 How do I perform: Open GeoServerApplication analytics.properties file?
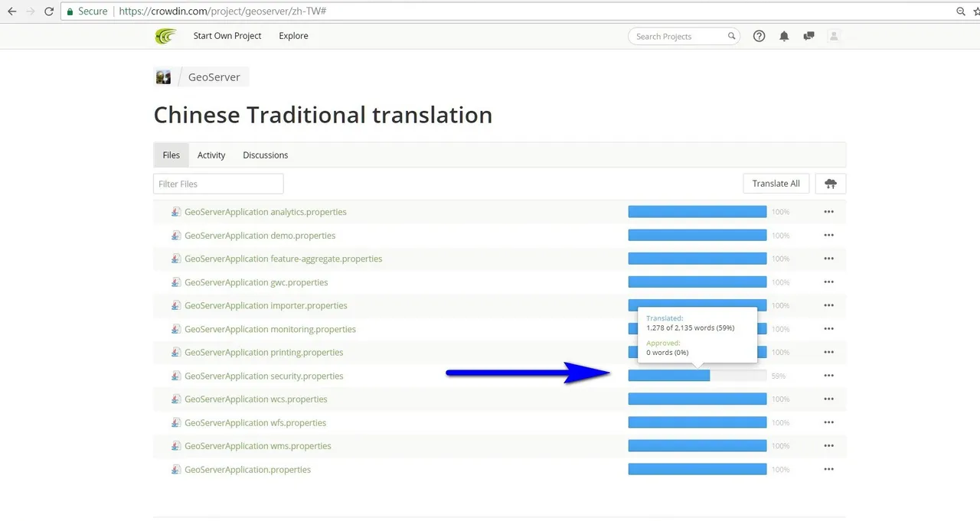click(x=266, y=212)
